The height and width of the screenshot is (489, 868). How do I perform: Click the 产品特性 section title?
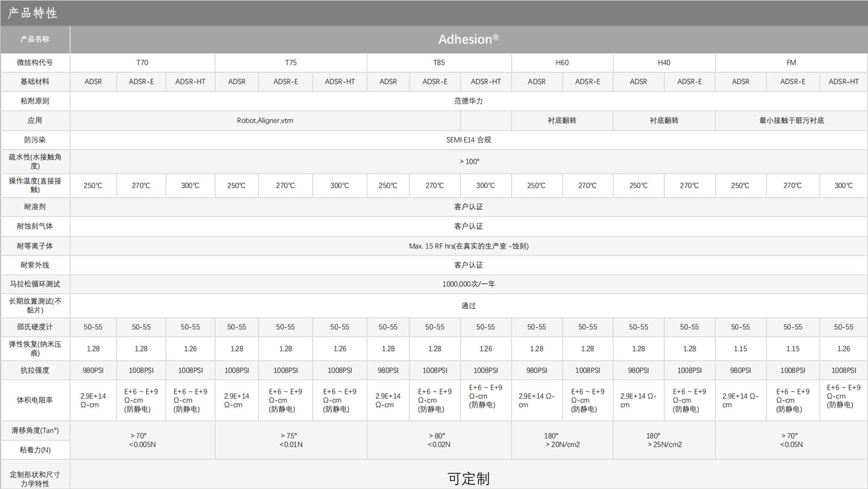pos(33,13)
